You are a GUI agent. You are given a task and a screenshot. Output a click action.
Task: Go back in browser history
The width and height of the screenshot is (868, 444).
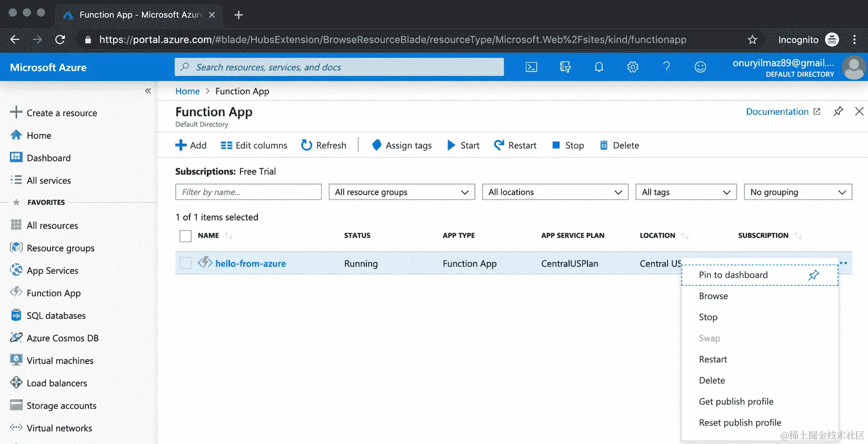[x=15, y=39]
